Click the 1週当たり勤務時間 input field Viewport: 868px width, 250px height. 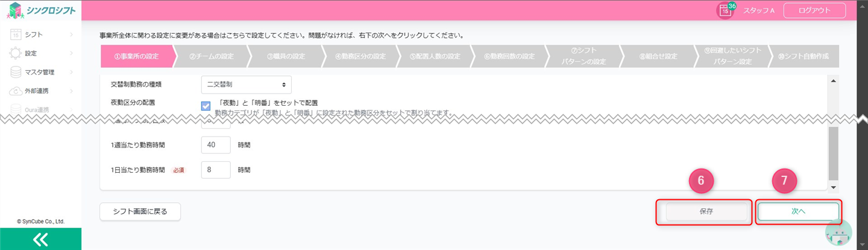[216, 145]
